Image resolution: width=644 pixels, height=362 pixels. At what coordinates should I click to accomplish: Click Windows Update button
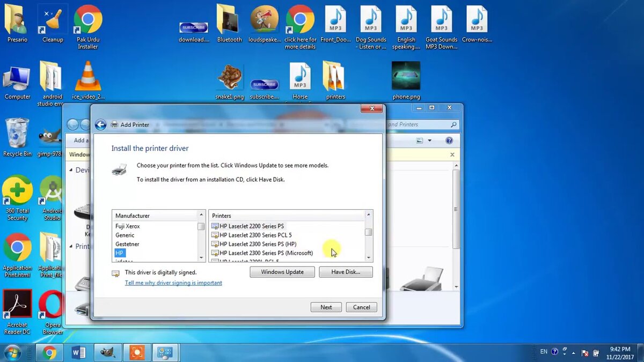(282, 272)
